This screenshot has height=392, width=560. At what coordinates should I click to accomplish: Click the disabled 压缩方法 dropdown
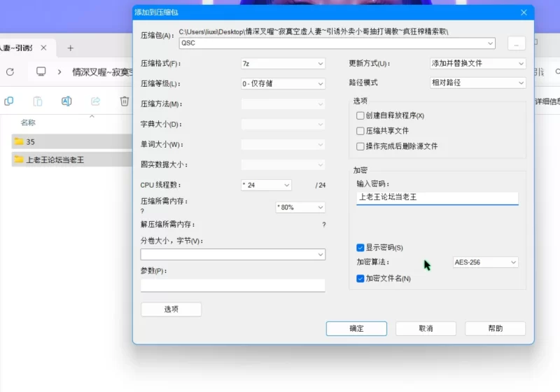tap(283, 104)
